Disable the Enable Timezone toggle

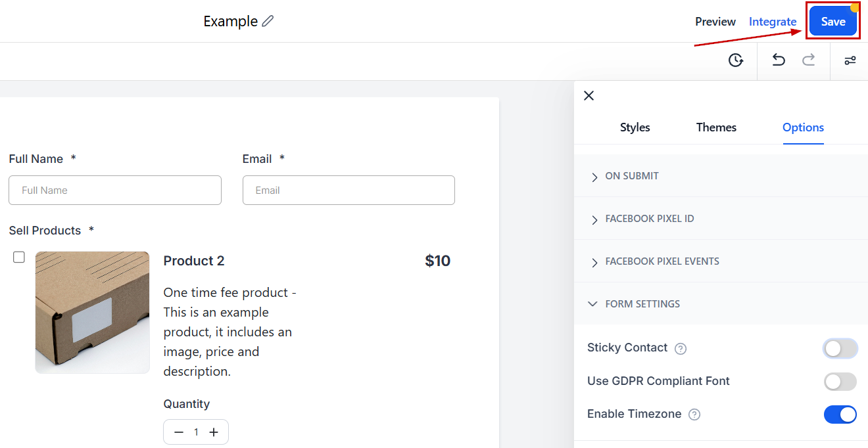tap(840, 414)
